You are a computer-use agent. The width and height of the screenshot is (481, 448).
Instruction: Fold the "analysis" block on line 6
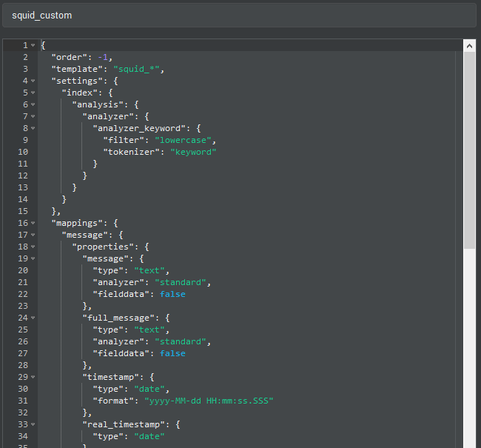point(33,104)
